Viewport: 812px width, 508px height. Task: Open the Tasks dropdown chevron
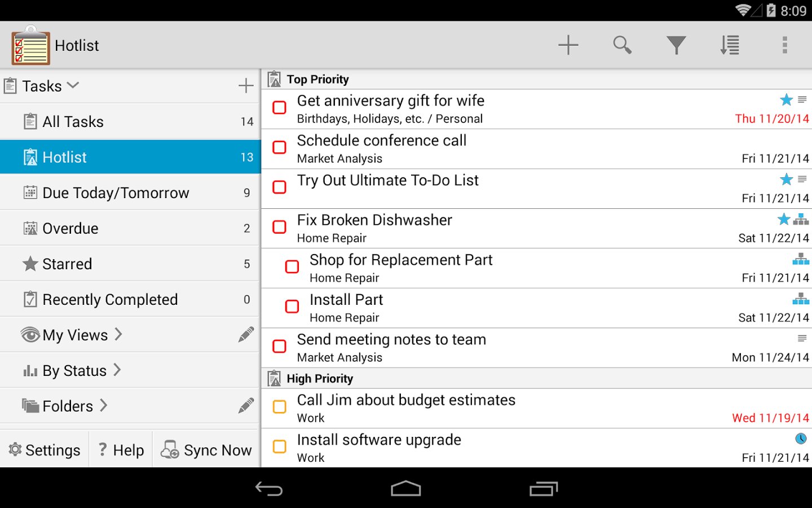pyautogui.click(x=73, y=86)
